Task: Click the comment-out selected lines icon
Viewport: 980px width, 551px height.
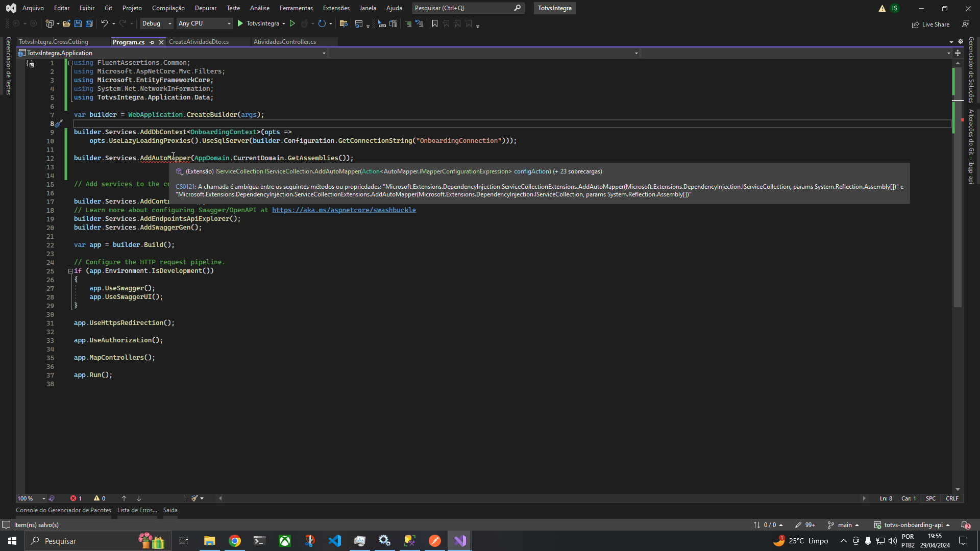Action: (x=408, y=23)
